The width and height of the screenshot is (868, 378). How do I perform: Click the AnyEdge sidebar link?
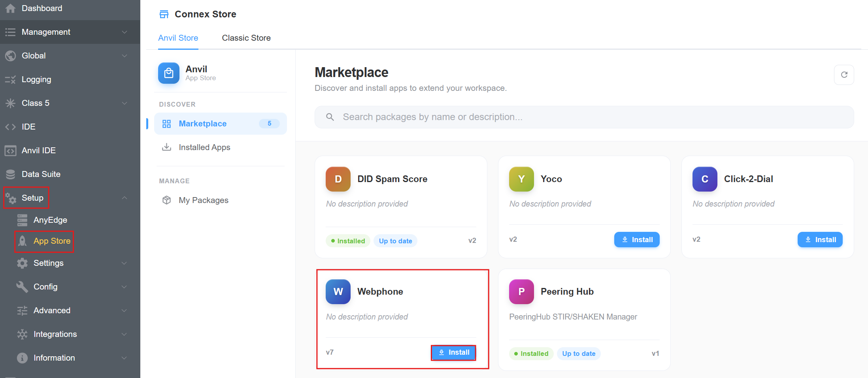(50, 220)
